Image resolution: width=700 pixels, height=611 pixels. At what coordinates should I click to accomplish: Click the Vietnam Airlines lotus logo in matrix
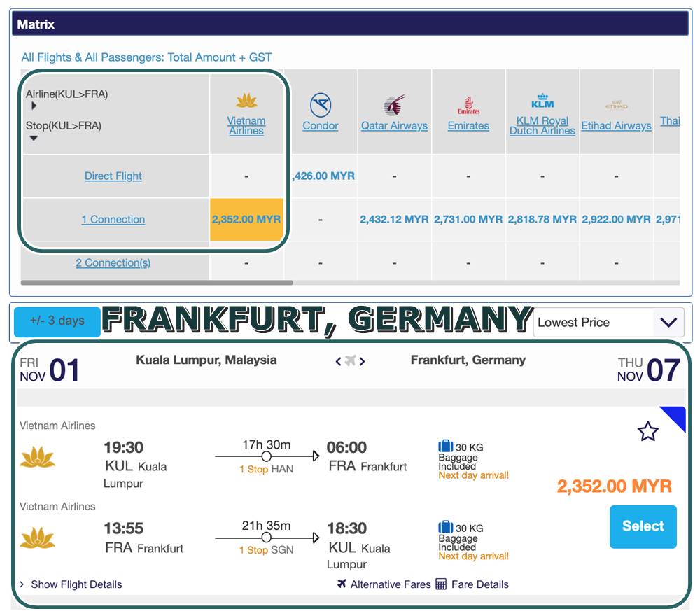246,101
